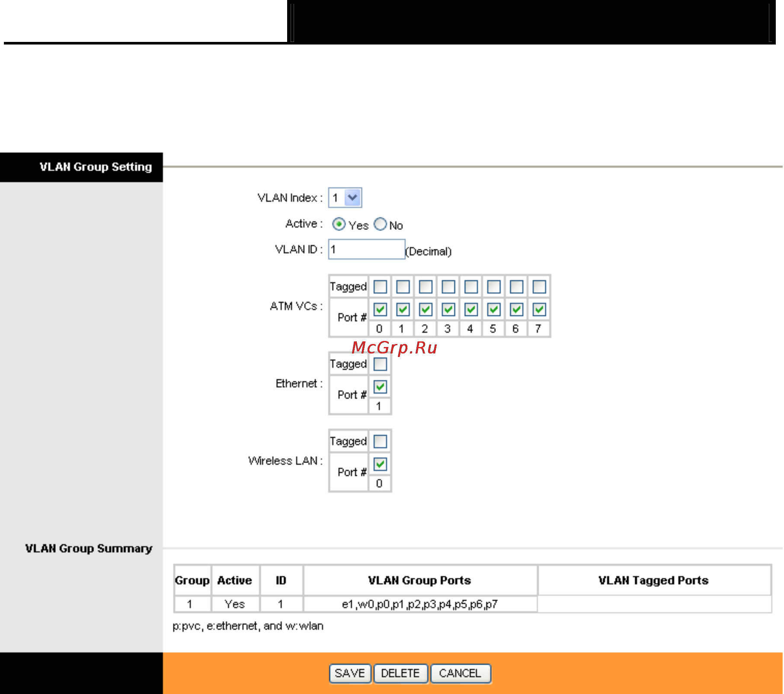784x694 pixels.
Task: Click the CANCEL button
Action: click(x=460, y=673)
